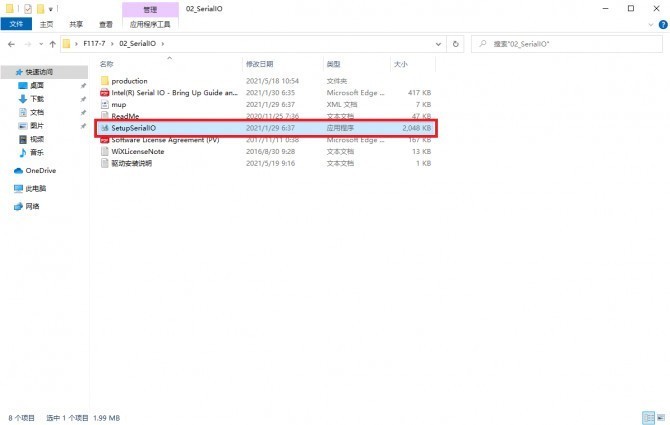
Task: Click the 驱动安装说明 document icon
Action: [105, 163]
